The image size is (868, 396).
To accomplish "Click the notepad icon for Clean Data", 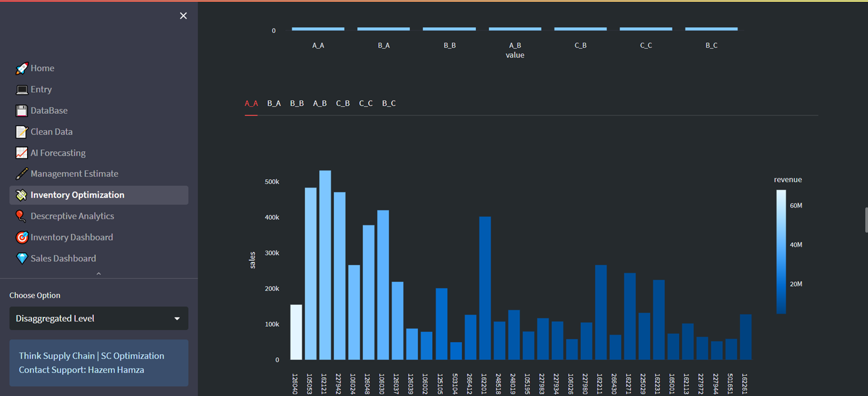I will [x=22, y=132].
